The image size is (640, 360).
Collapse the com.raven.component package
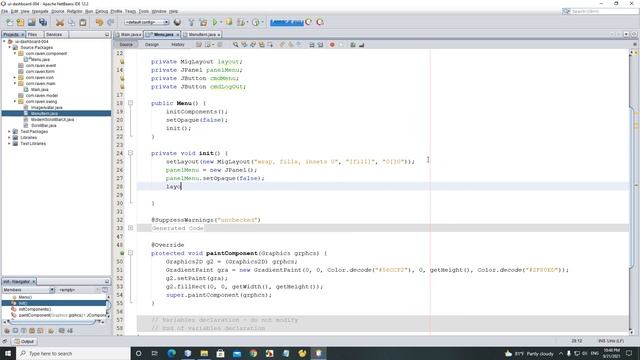pos(15,53)
